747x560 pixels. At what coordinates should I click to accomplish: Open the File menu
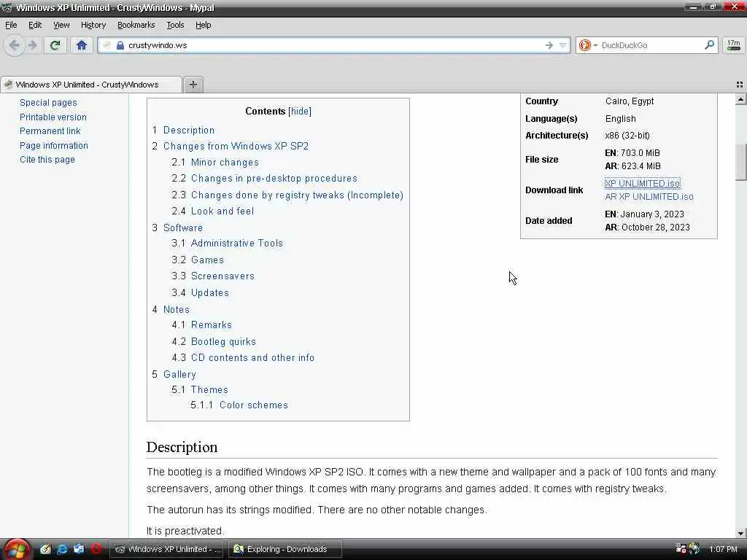(11, 25)
